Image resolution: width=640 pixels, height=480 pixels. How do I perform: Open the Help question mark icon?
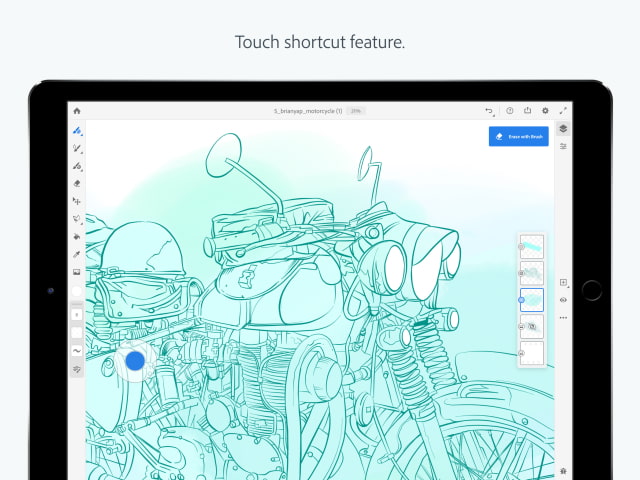tap(509, 111)
